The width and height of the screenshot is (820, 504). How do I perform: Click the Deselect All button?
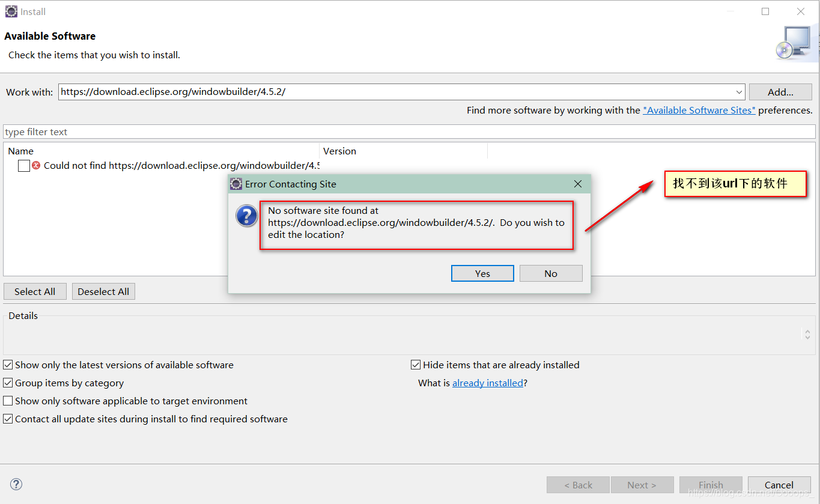click(103, 291)
